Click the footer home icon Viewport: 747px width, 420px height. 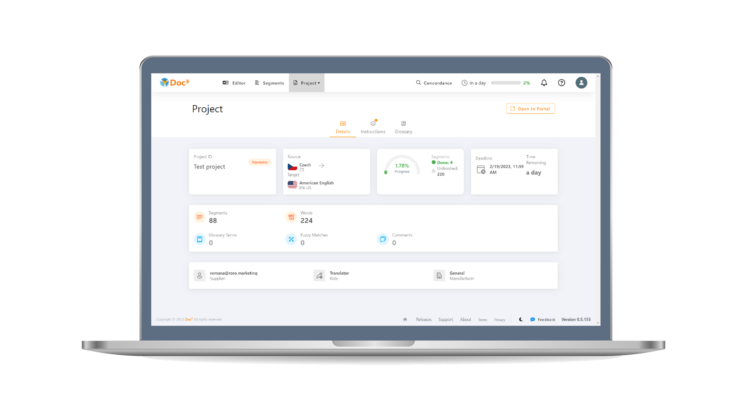tap(405, 320)
